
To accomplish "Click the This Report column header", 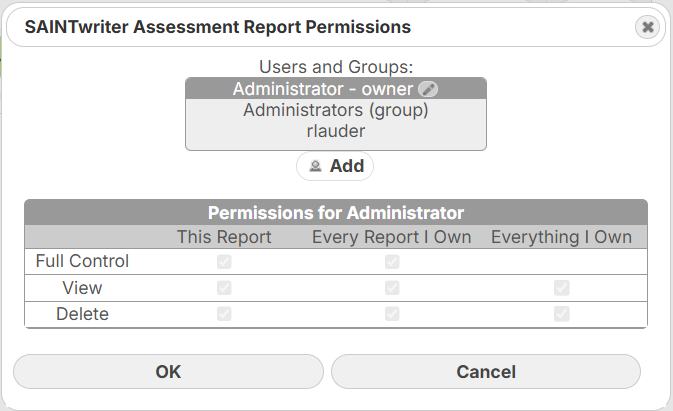I will pos(224,237).
